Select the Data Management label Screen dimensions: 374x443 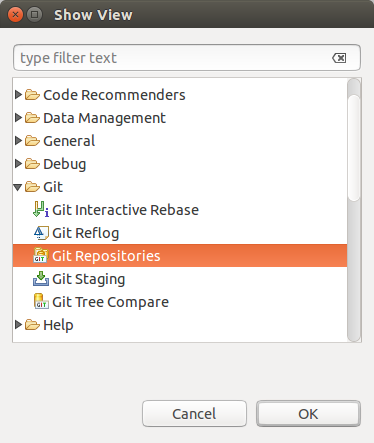(104, 118)
